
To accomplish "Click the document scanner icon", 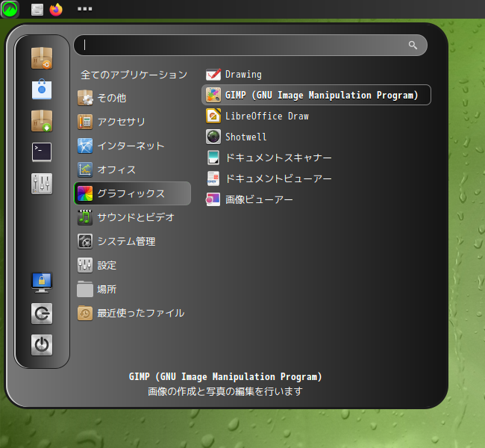I will click(x=213, y=158).
